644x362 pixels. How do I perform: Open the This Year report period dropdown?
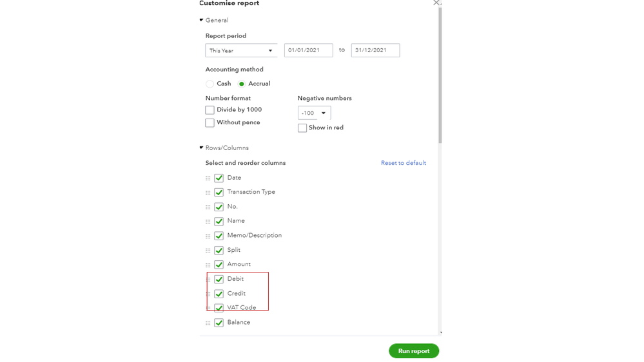241,51
